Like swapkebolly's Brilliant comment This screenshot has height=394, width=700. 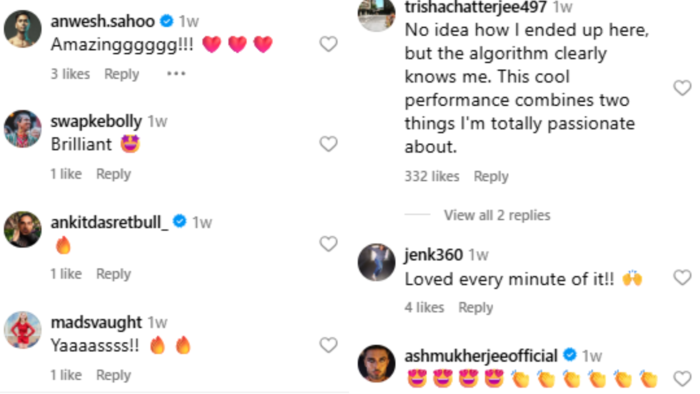(x=329, y=144)
